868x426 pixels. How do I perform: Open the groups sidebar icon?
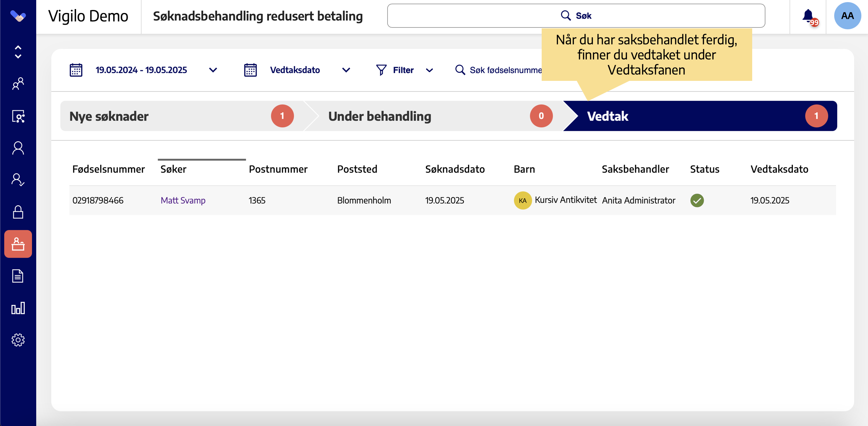pos(18,84)
